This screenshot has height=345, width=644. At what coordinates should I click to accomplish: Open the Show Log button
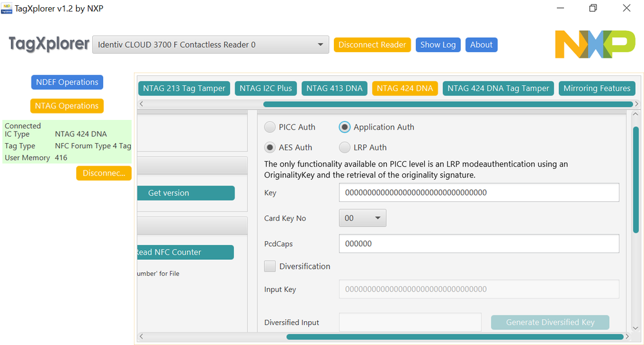tap(438, 44)
